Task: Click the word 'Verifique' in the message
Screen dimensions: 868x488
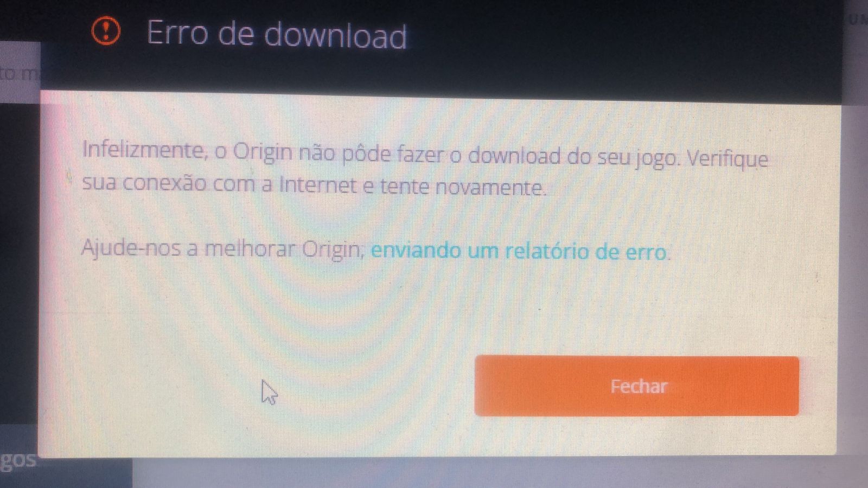Action: pyautogui.click(x=727, y=159)
